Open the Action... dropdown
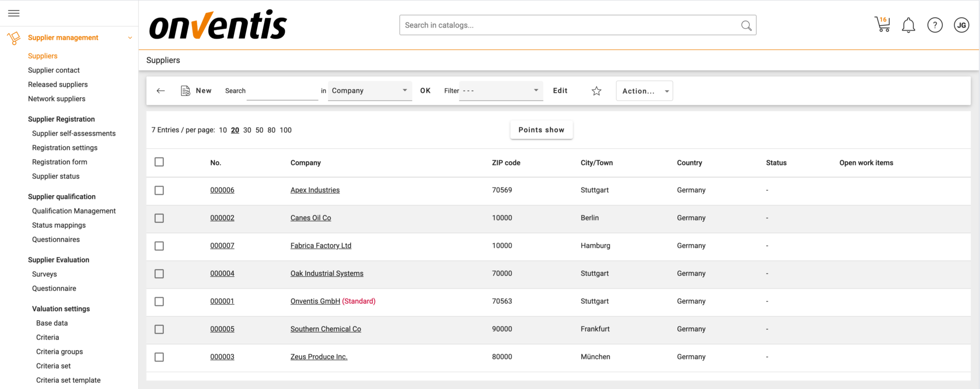Image resolution: width=980 pixels, height=389 pixels. coord(644,91)
